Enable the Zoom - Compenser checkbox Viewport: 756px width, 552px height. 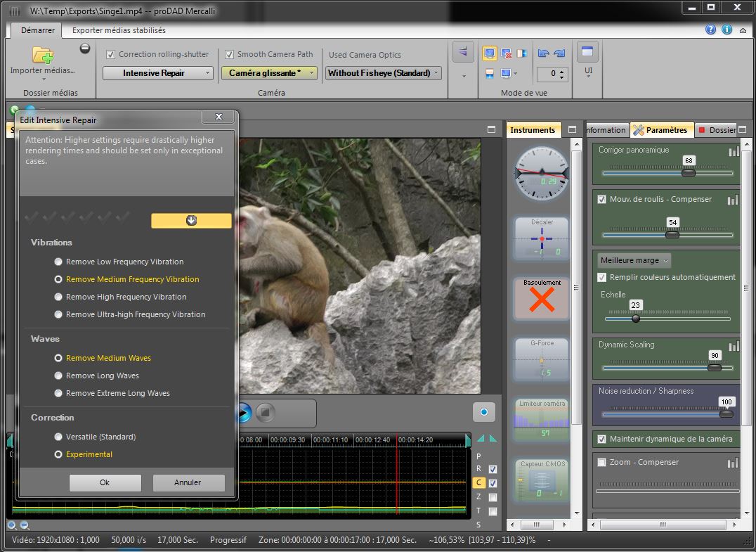click(601, 463)
